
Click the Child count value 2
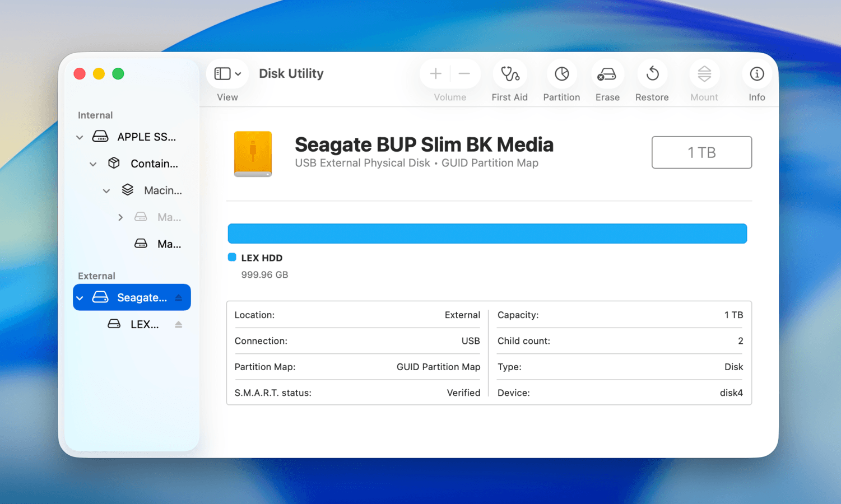tap(741, 341)
